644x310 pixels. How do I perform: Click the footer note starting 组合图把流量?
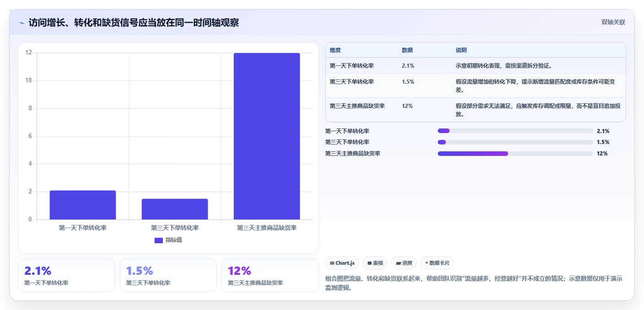[x=474, y=283]
